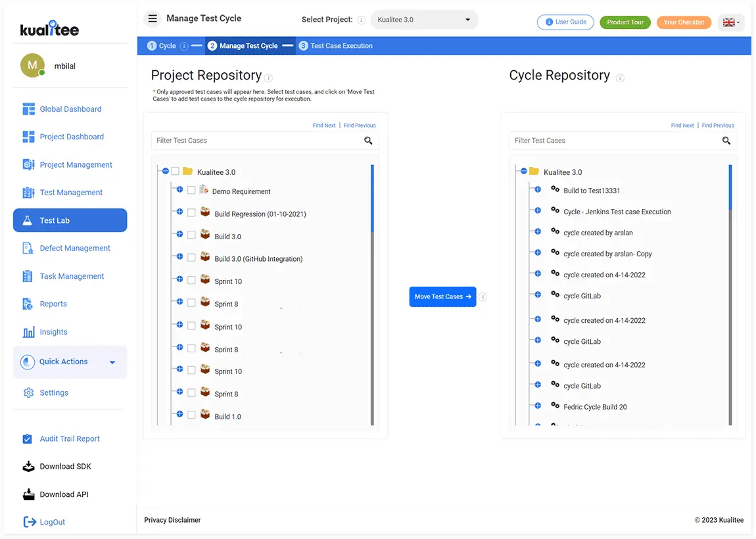The height and width of the screenshot is (539, 756).
Task: Click Find Next in Project Repository
Action: point(324,126)
